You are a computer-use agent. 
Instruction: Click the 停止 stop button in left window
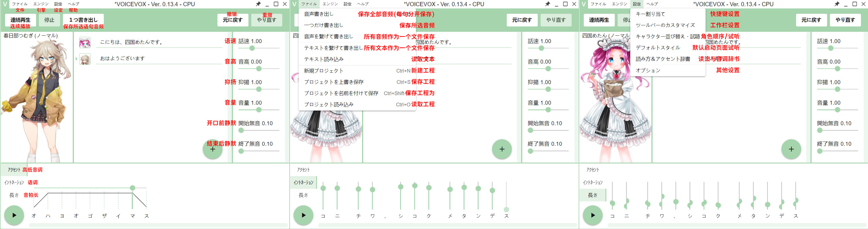[x=49, y=20]
